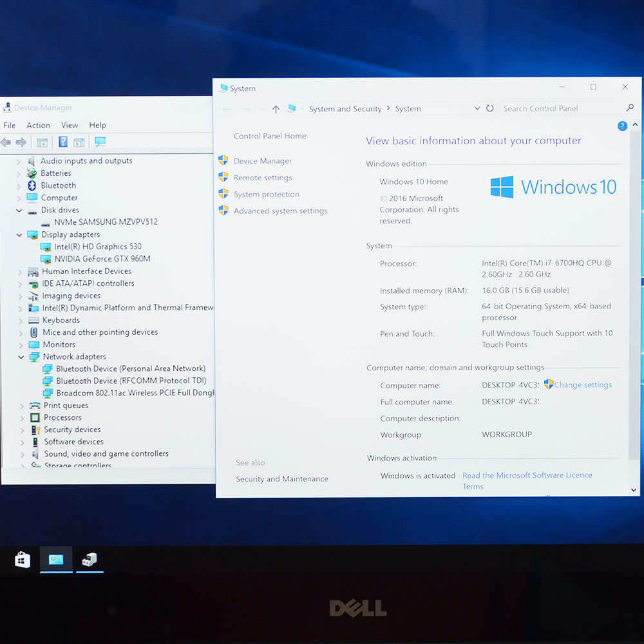This screenshot has width=644, height=644.
Task: Click the action pane toolbar icon in Device Manager
Action: click(x=79, y=142)
